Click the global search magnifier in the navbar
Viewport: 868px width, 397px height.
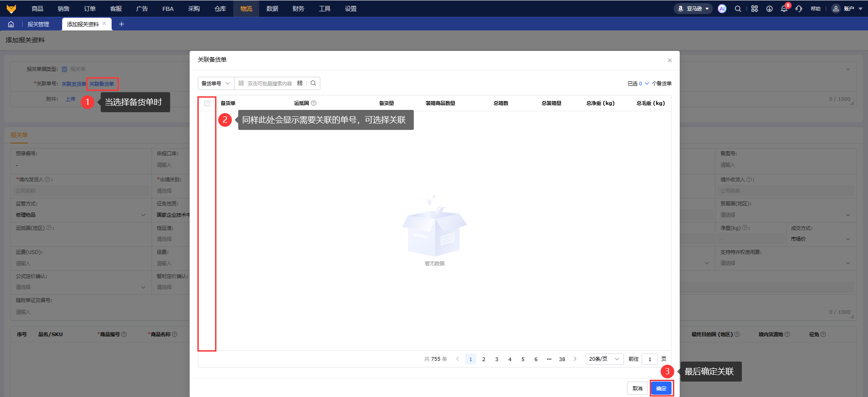[x=738, y=9]
